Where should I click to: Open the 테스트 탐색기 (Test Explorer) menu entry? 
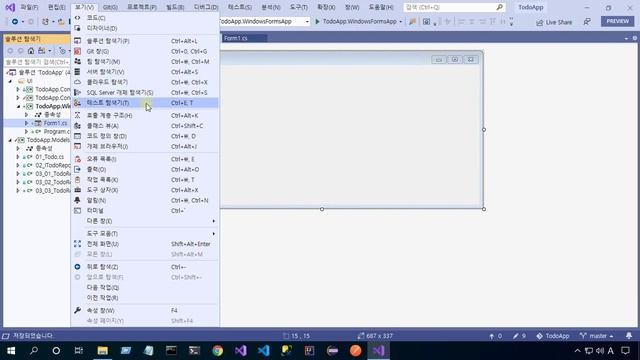pyautogui.click(x=145, y=103)
